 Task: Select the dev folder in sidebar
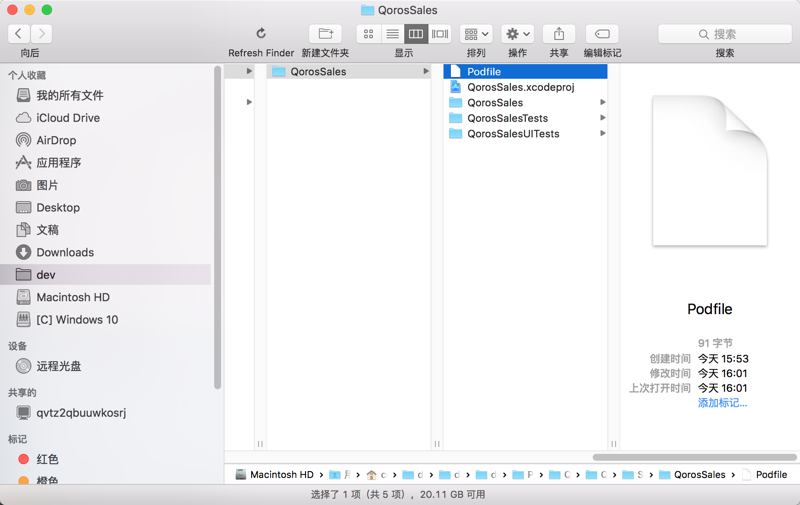tap(106, 274)
